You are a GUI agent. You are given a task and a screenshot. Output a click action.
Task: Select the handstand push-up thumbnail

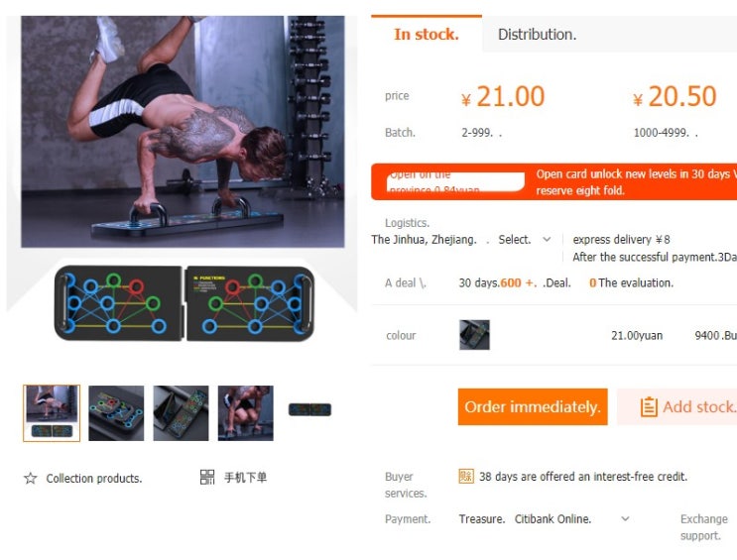[52, 413]
